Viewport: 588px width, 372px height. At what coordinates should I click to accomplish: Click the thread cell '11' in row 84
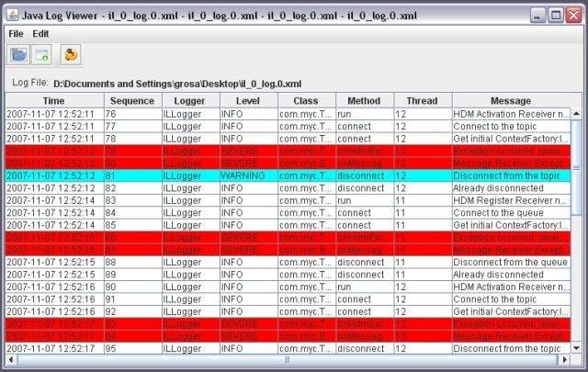pyautogui.click(x=423, y=213)
